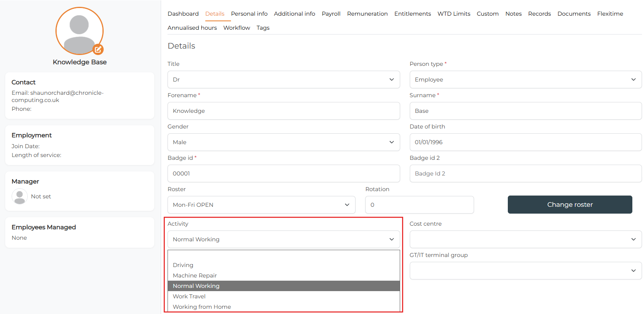The image size is (644, 314).
Task: Open the Person type dropdown
Action: coord(525,80)
